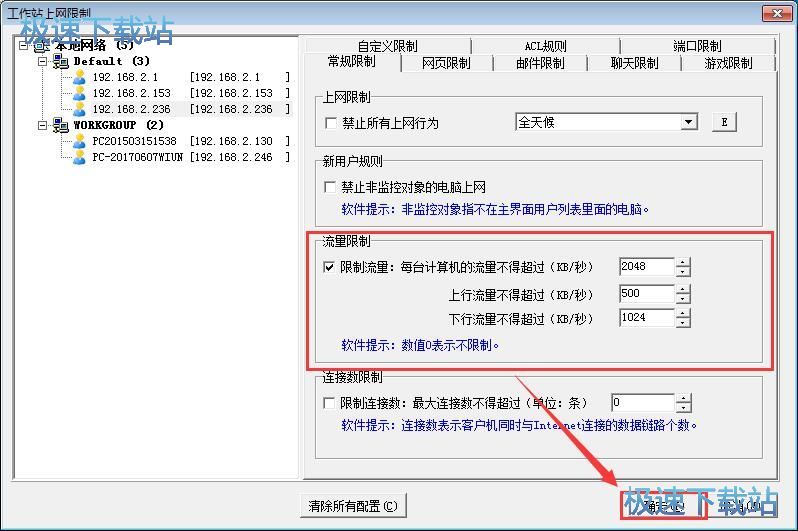Switch to the 网页限制 tab
The height and width of the screenshot is (531, 798).
[x=446, y=63]
